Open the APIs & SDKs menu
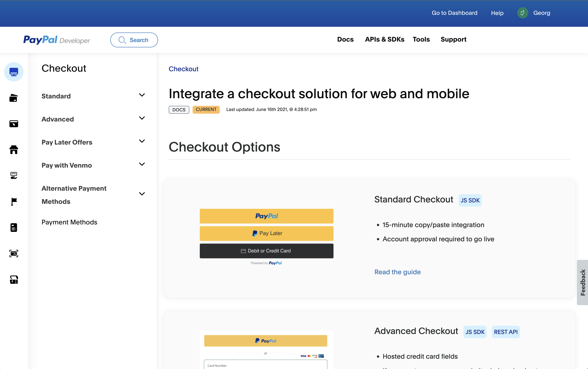Image resolution: width=588 pixels, height=369 pixels. click(x=385, y=39)
